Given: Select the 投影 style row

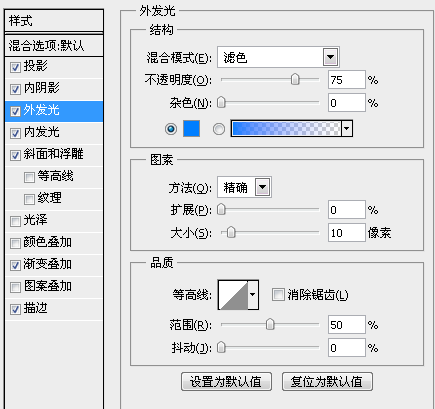Looking at the screenshot, I should tap(54, 67).
